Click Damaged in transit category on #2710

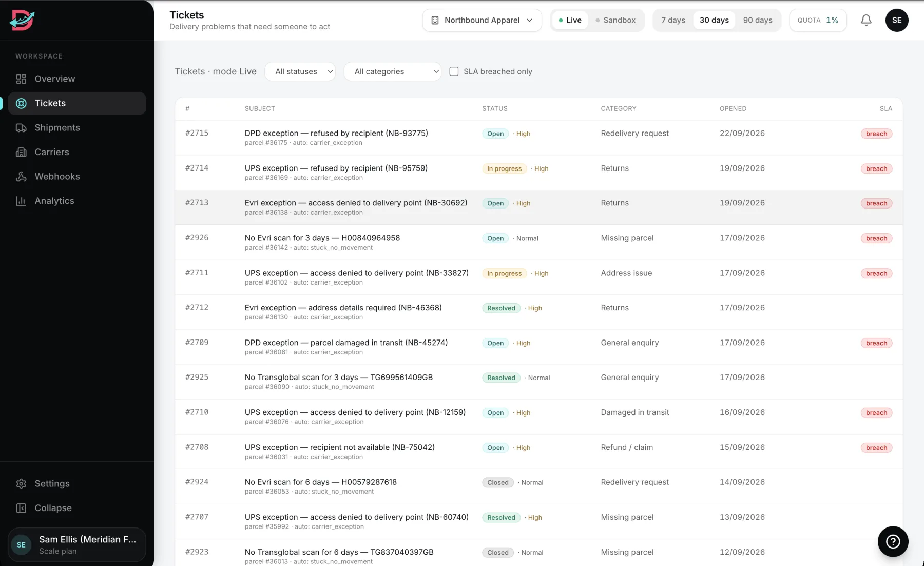coord(635,412)
